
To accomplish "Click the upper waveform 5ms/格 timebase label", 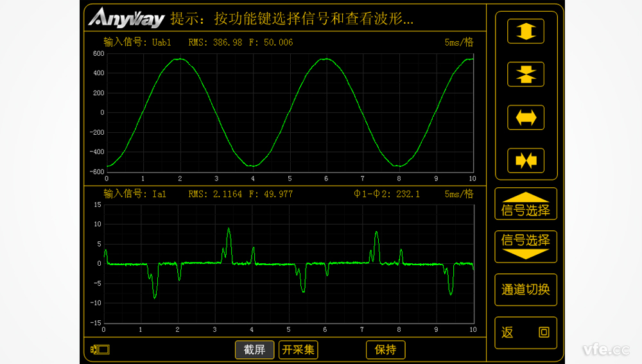I will tap(458, 42).
